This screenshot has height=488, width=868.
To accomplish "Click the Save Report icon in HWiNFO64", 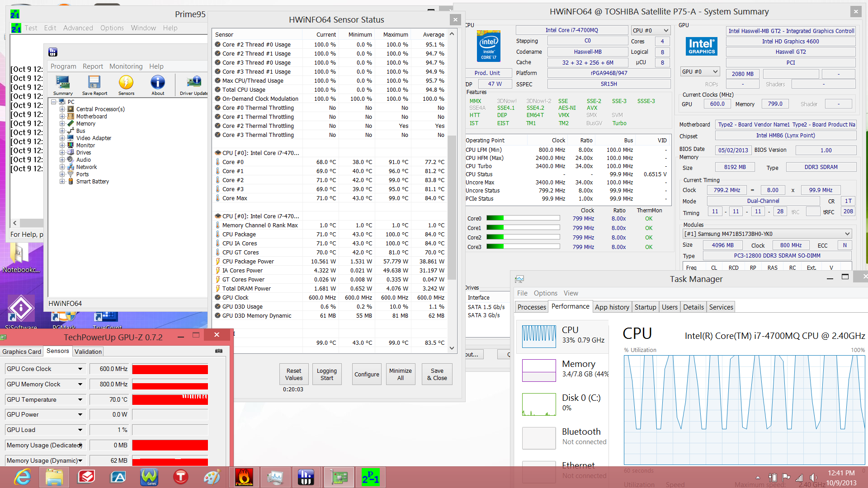I will point(94,85).
